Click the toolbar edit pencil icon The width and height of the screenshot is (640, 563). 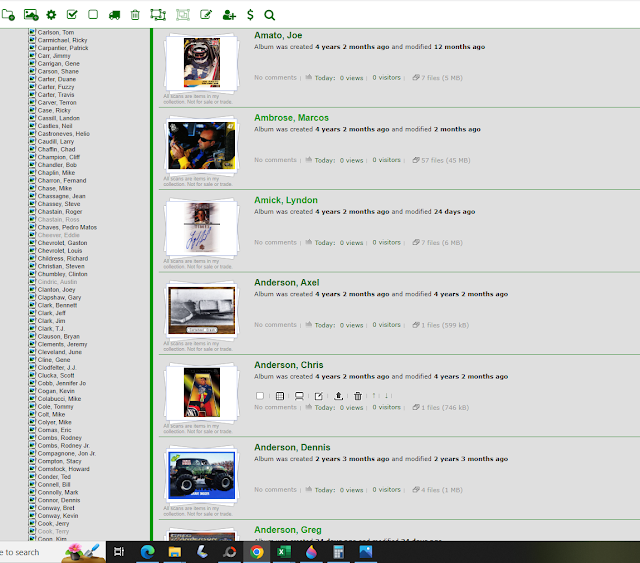(206, 15)
